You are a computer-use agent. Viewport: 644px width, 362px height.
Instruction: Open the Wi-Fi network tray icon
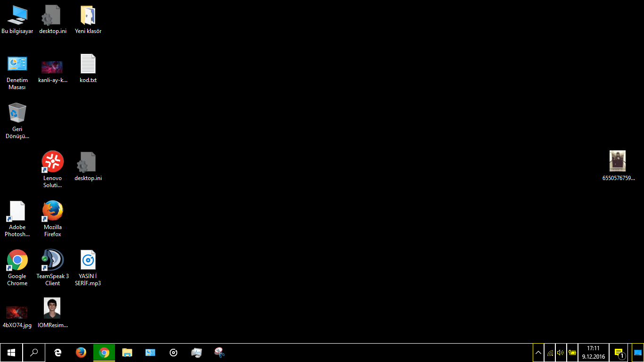550,353
